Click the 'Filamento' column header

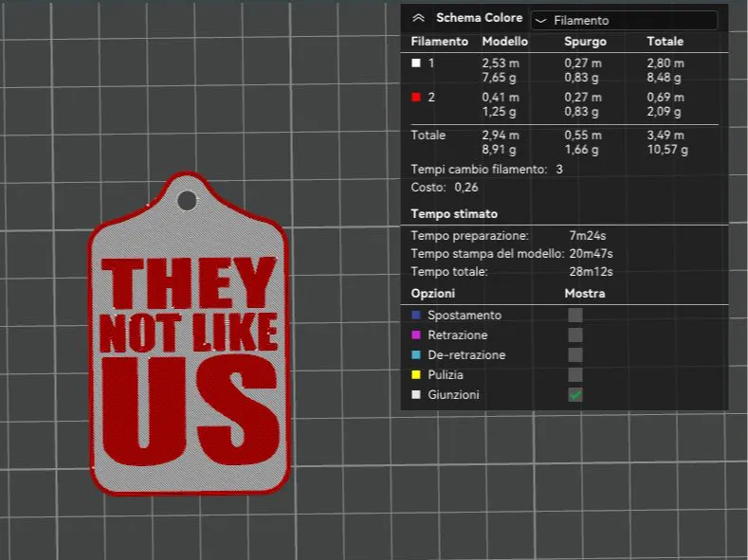(x=439, y=42)
